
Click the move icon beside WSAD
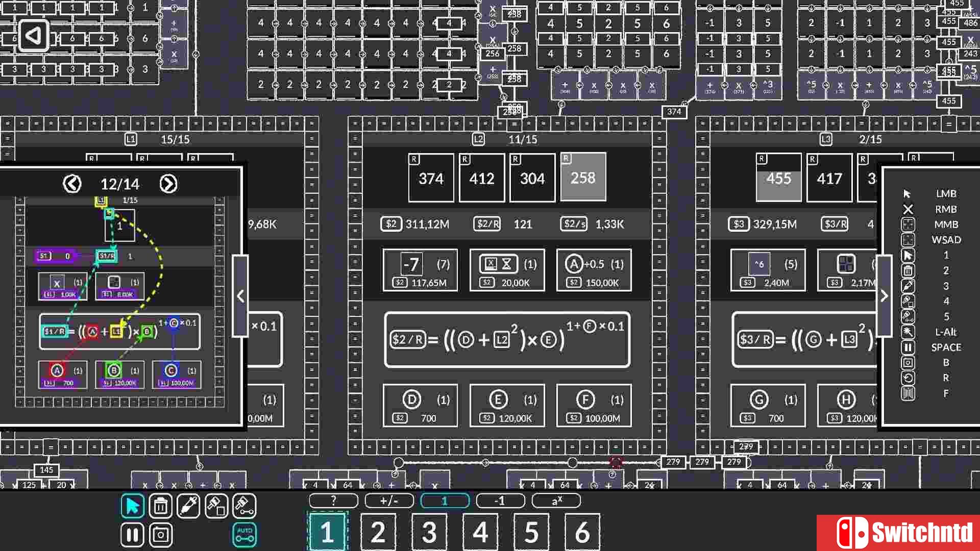[x=908, y=240]
